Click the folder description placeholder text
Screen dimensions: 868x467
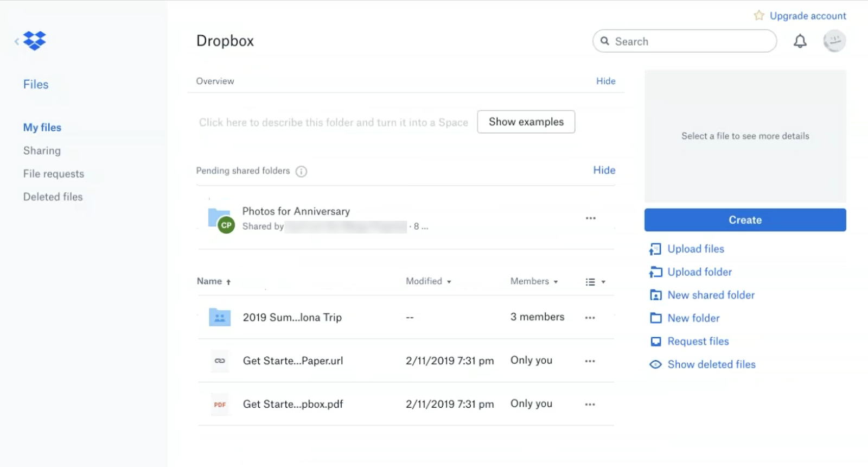333,123
